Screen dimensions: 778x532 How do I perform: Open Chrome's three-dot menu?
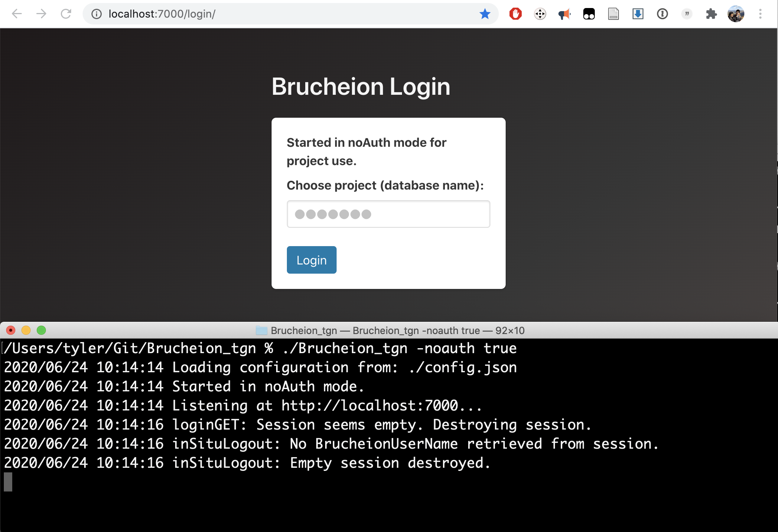[x=760, y=14]
